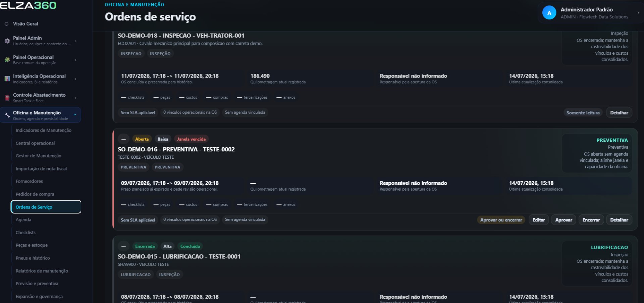Click the Encerrada status badge
Screen dimensions: 644x303
click(145, 246)
